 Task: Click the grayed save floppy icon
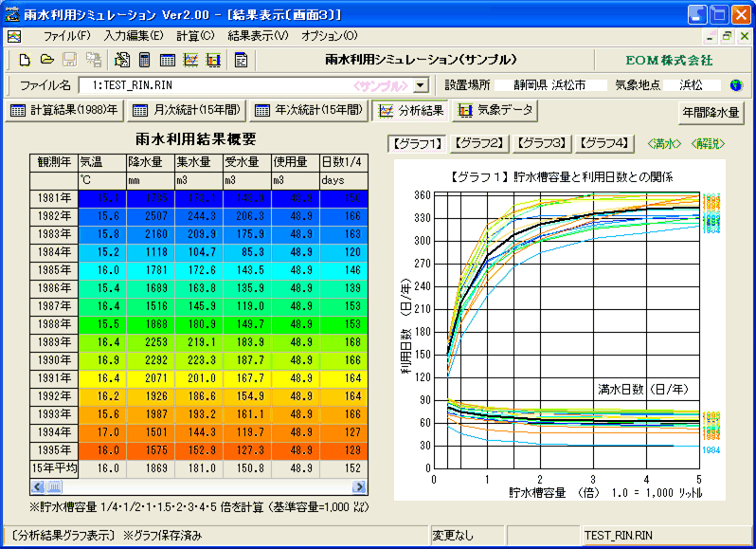click(70, 60)
